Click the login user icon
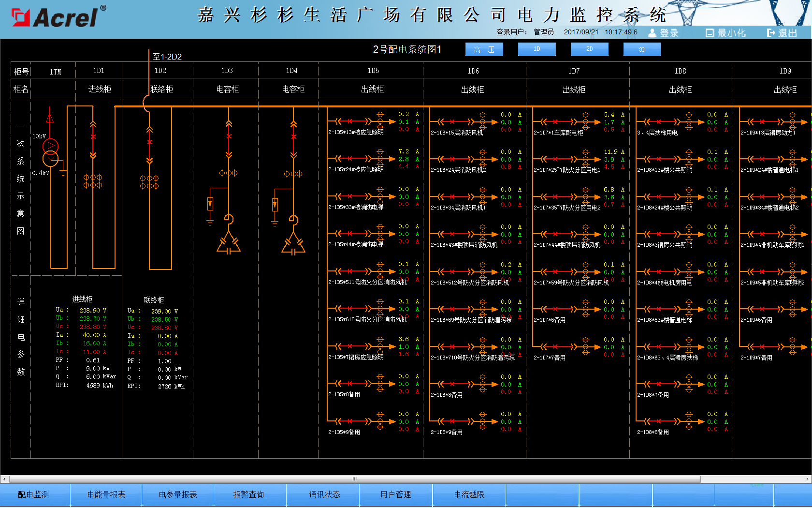 652,33
